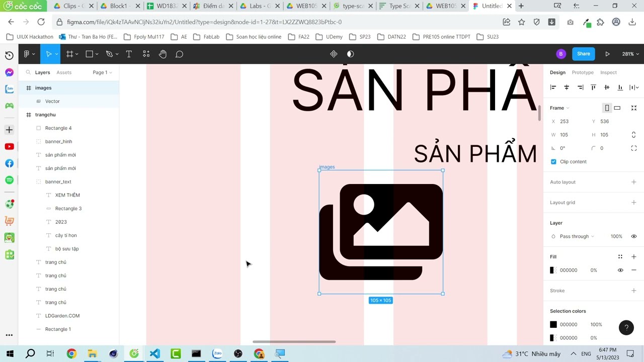Open the Page 1 dropdown
The width and height of the screenshot is (644, 362).
pyautogui.click(x=102, y=72)
